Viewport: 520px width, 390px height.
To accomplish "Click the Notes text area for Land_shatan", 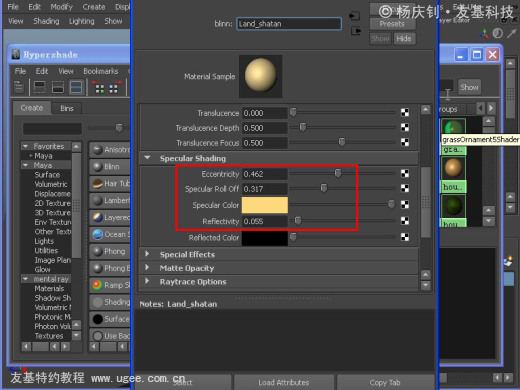I will (285, 339).
